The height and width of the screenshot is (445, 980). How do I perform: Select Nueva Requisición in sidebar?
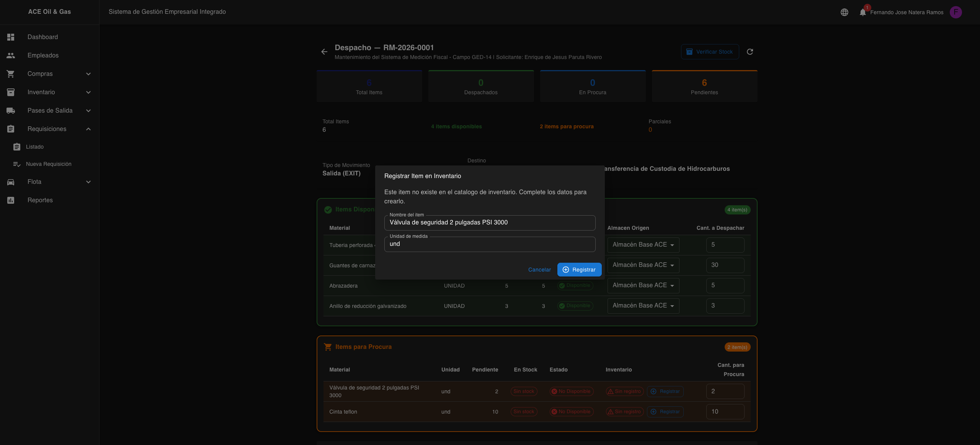click(x=49, y=164)
